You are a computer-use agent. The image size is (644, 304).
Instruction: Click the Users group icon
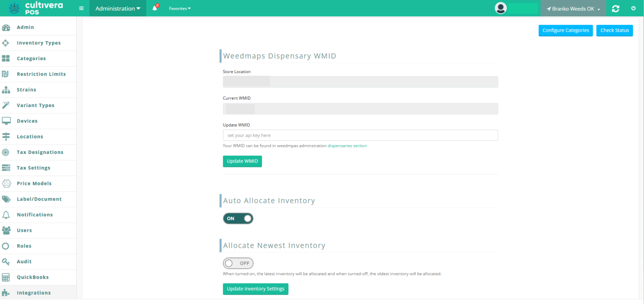pyautogui.click(x=6, y=230)
